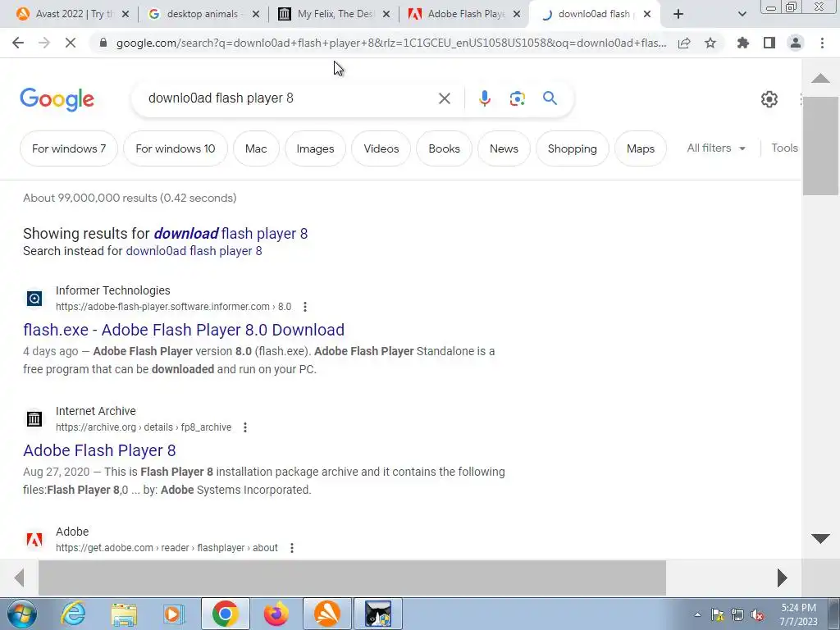Open more options for Informer Technologies result

(305, 307)
